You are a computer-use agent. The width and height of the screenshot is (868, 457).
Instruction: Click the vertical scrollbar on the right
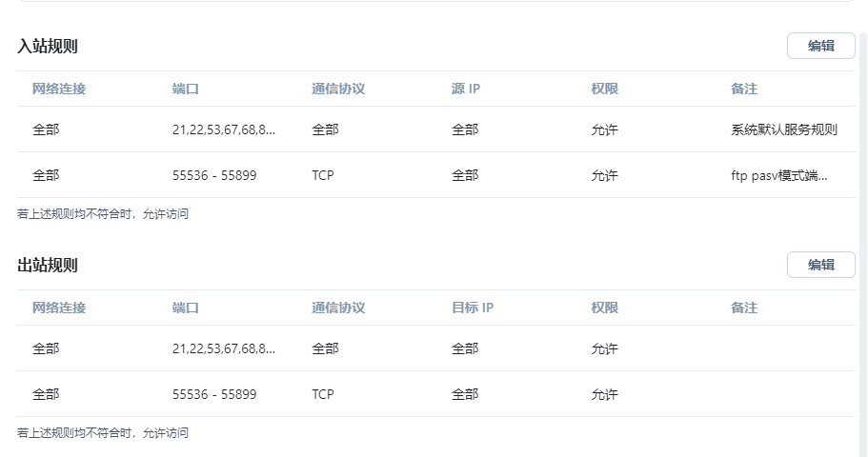coord(863,244)
